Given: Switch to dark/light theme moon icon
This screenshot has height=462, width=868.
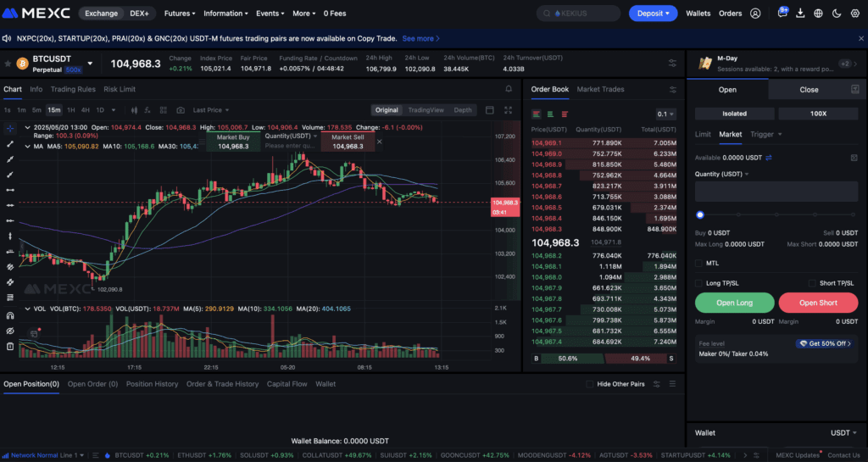Looking at the screenshot, I should 837,14.
